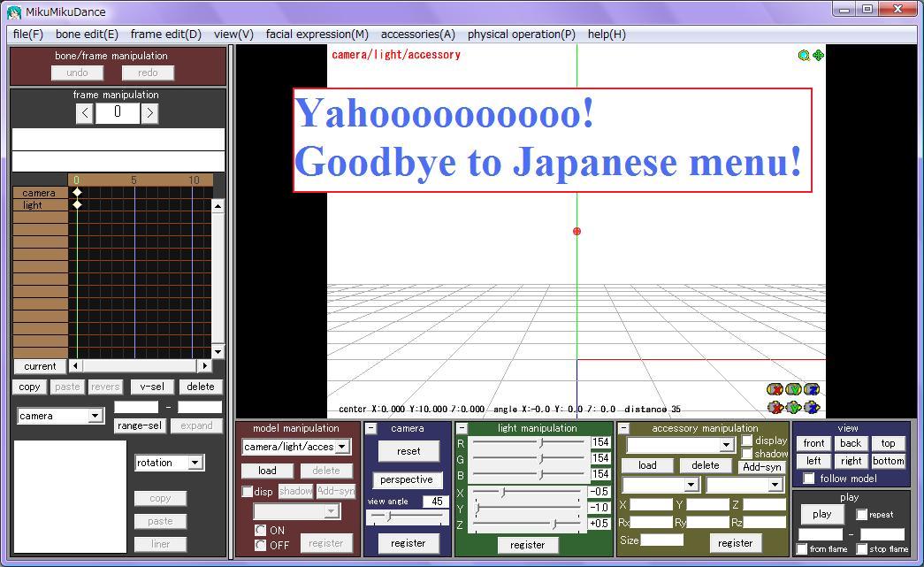Viewport: 924px width, 567px height.
Task: Click the green cross pan icon in viewport
Action: (x=818, y=56)
